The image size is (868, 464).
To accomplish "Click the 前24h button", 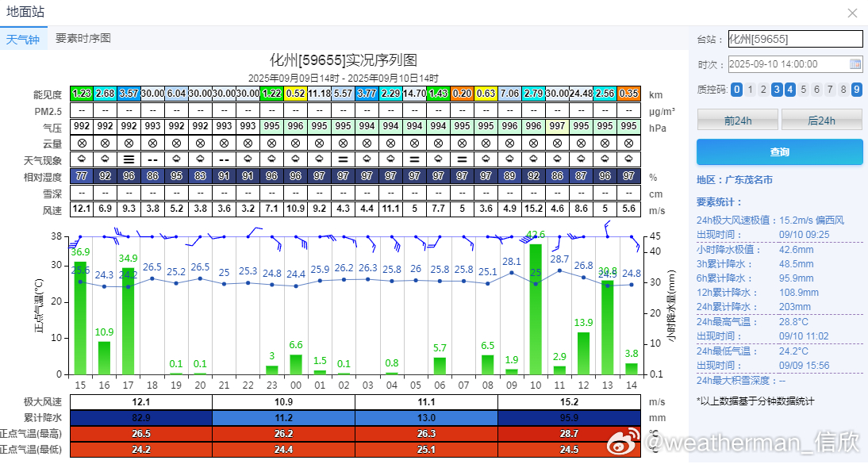I will coord(737,120).
